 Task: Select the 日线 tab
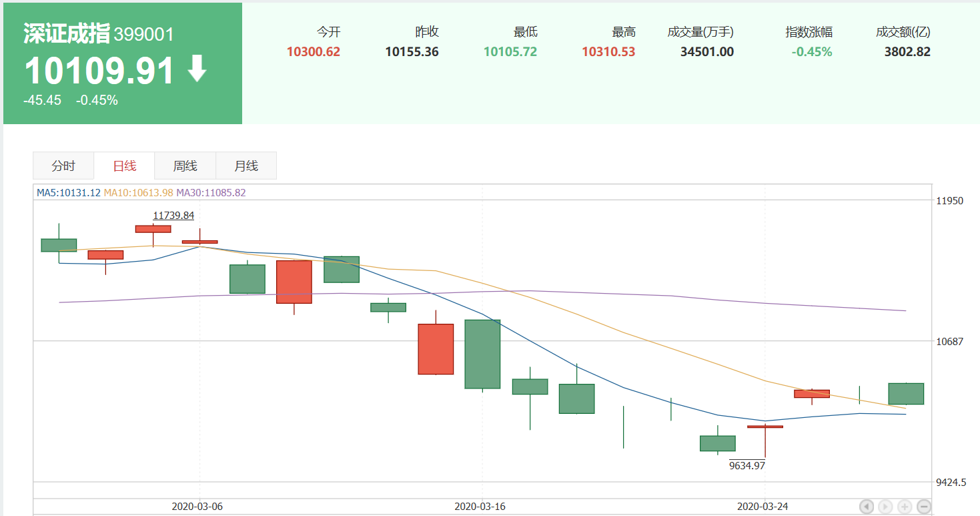[124, 166]
